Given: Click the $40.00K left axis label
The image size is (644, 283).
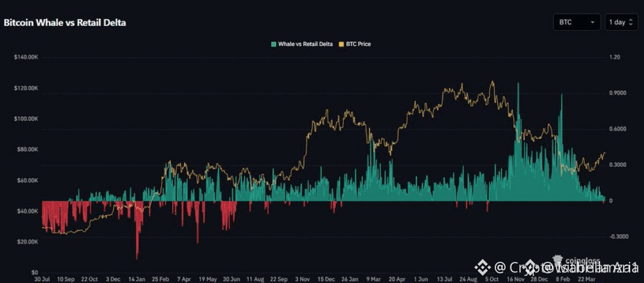Looking at the screenshot, I should pos(28,211).
